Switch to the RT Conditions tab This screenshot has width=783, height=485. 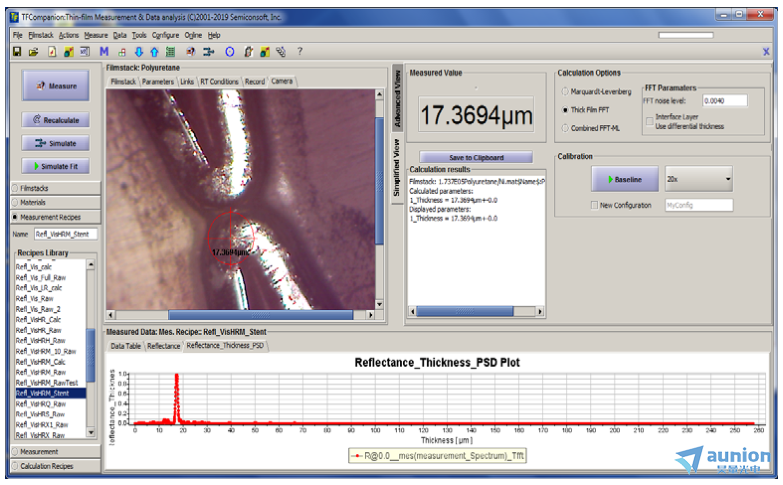pos(219,82)
